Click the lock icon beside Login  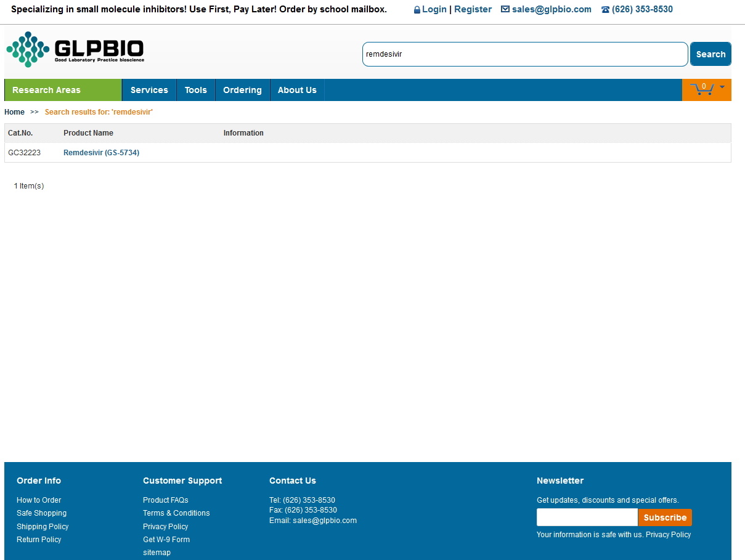(x=417, y=10)
